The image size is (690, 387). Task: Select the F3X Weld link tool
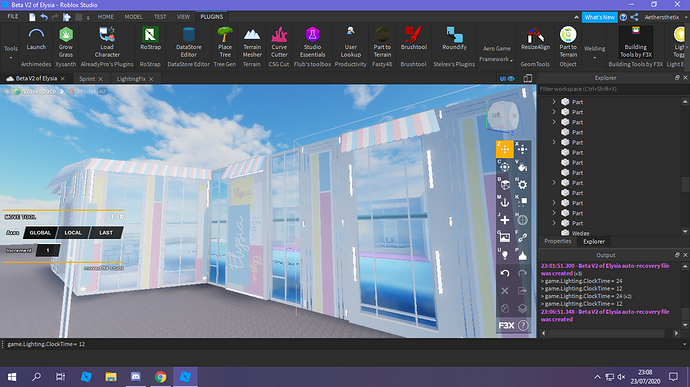click(522, 237)
